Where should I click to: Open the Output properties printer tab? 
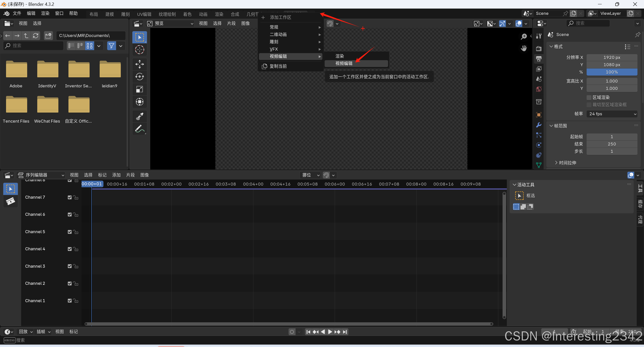539,59
